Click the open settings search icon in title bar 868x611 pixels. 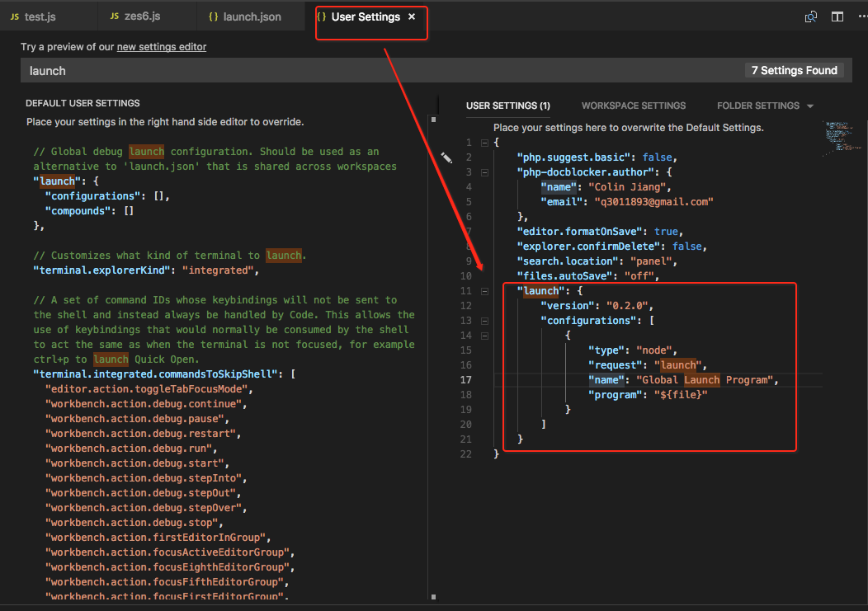(811, 16)
